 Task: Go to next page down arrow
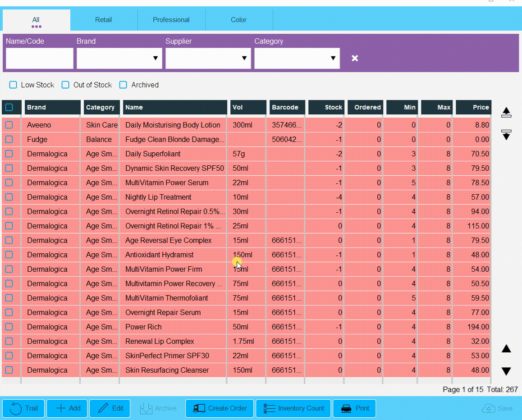point(506,371)
